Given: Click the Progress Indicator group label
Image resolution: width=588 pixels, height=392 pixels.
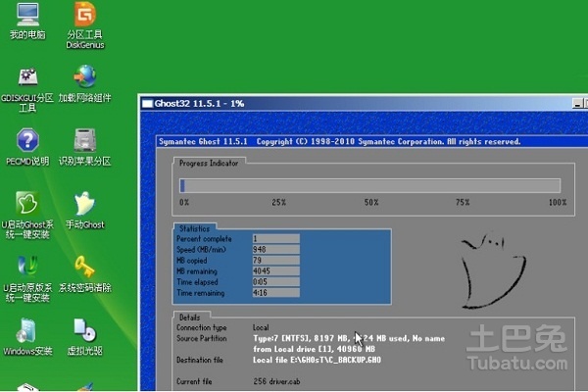Looking at the screenshot, I should (209, 164).
